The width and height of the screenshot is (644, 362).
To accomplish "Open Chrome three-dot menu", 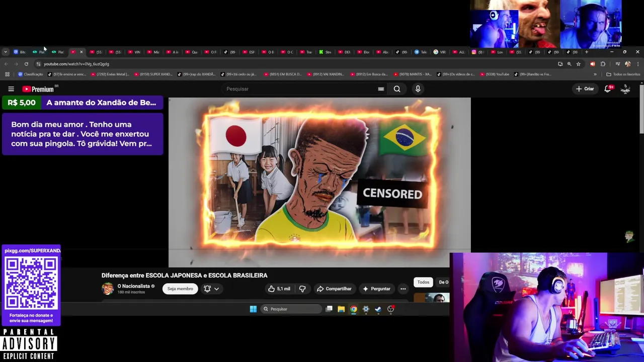I will (x=638, y=64).
